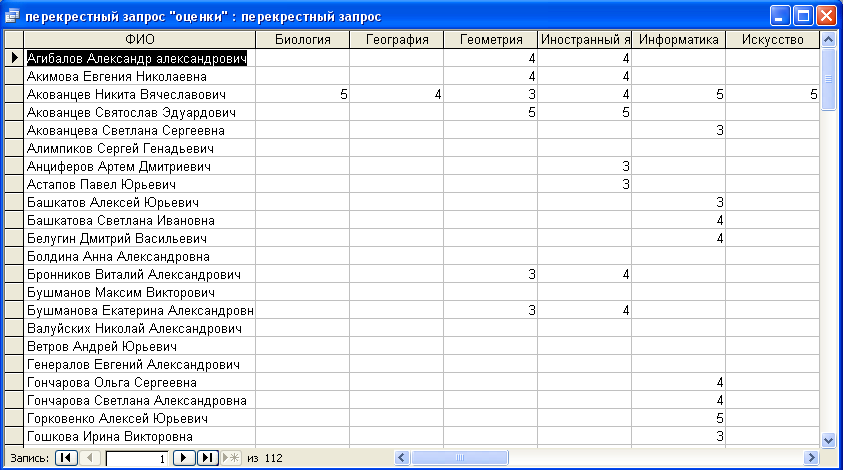The image size is (844, 470).
Task: Click cell Белугин Дмитрий Васильевич
Action: point(139,238)
